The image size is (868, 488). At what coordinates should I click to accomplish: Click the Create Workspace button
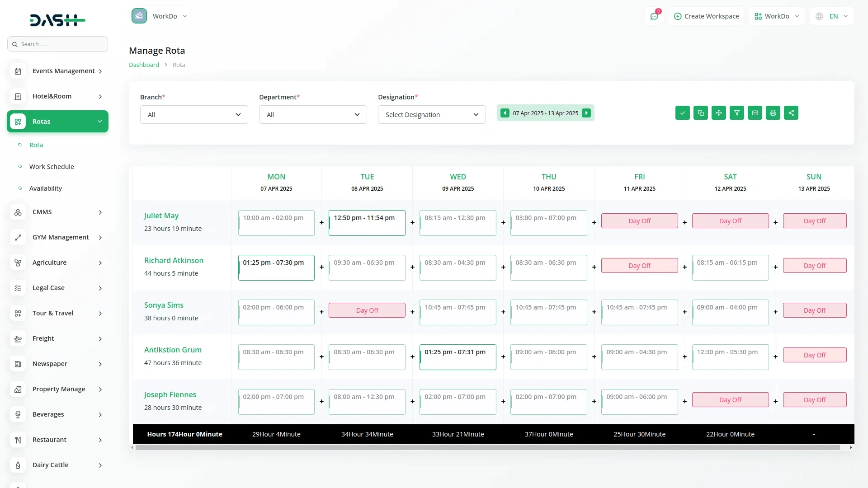(x=706, y=16)
